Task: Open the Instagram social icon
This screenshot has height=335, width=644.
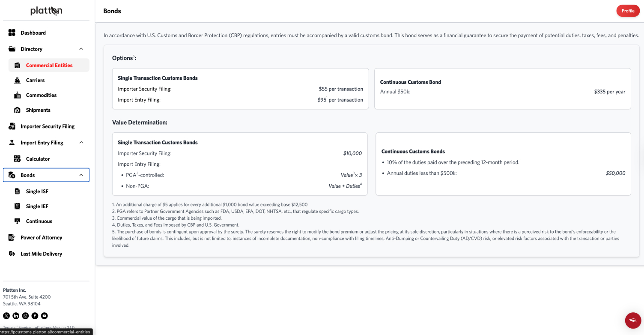Action: click(x=25, y=316)
